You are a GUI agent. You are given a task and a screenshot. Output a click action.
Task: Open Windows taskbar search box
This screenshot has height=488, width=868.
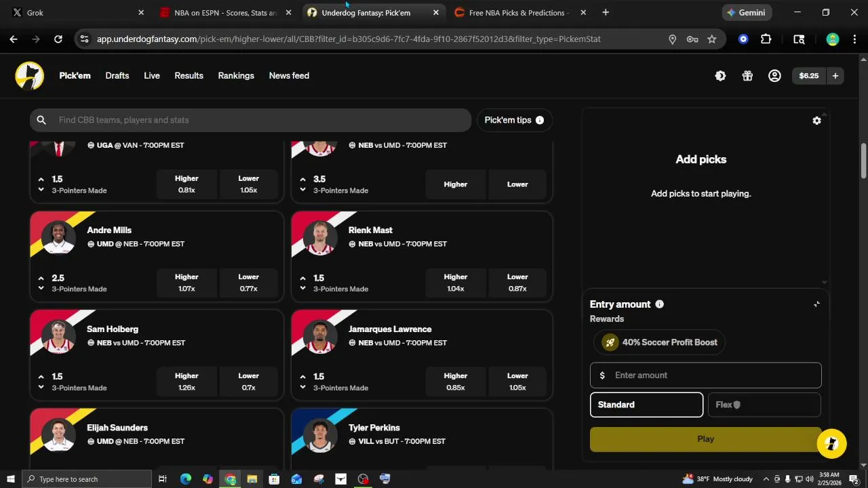(x=86, y=479)
